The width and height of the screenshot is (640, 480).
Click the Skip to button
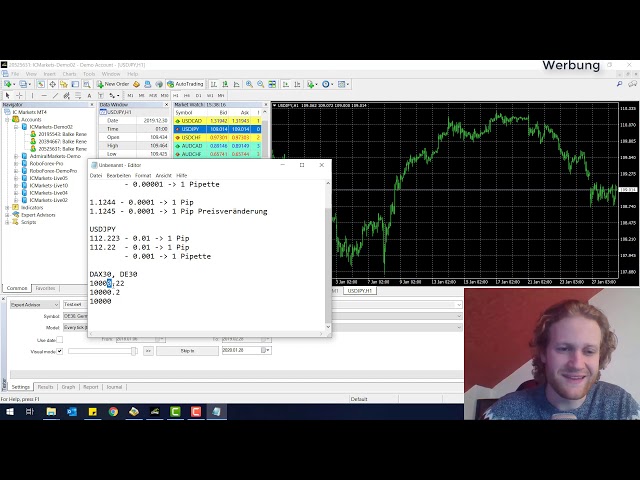(187, 351)
